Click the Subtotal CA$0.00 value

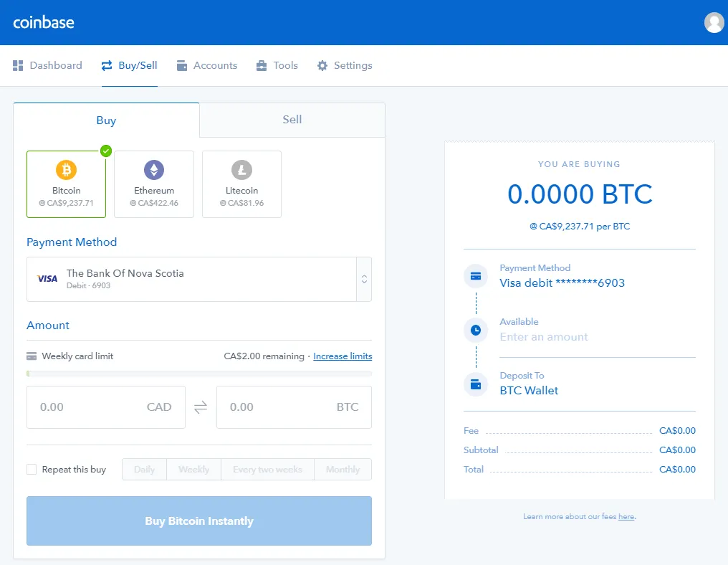pyautogui.click(x=677, y=450)
